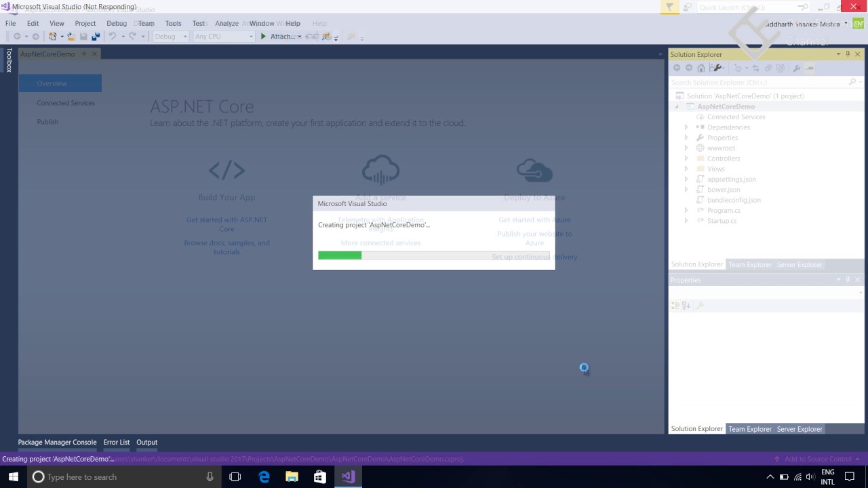This screenshot has height=488, width=868.
Task: Click Show All Files icon in Solution Explorer
Action: pos(780,68)
